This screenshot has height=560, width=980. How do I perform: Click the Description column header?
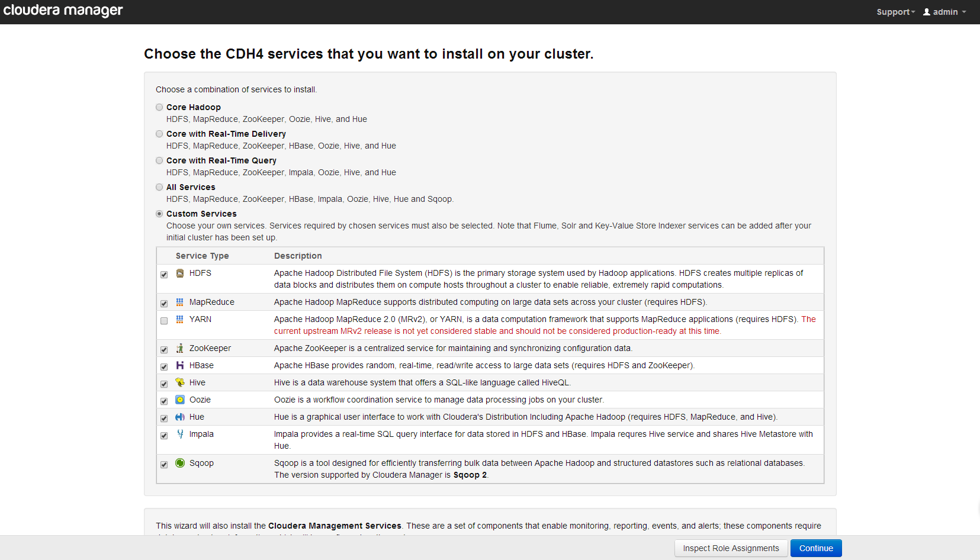click(298, 256)
